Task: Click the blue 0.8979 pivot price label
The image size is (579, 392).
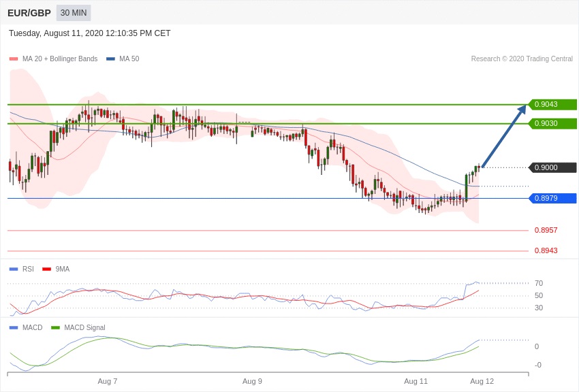Action: (552, 199)
